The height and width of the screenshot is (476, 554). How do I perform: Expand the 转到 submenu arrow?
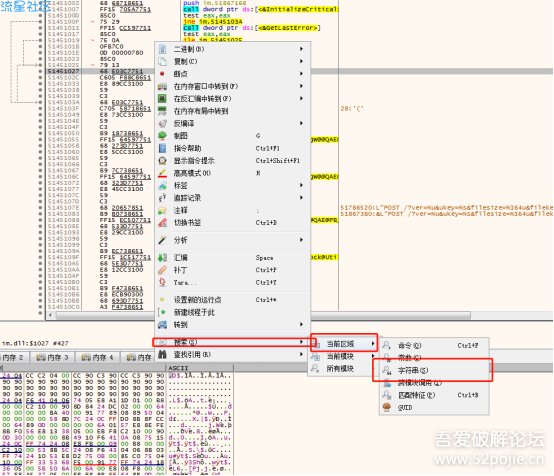pyautogui.click(x=301, y=324)
